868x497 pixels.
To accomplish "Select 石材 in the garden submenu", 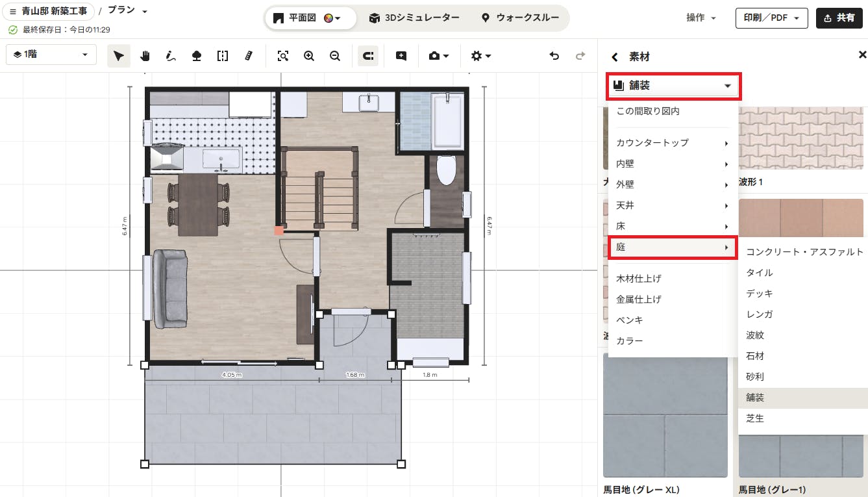I will pyautogui.click(x=804, y=356).
